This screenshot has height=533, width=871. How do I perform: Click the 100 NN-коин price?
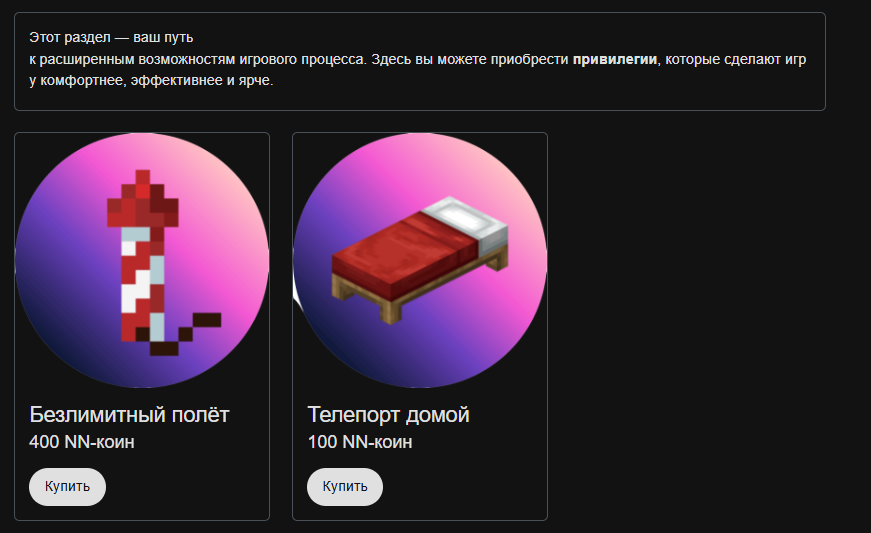[x=360, y=442]
